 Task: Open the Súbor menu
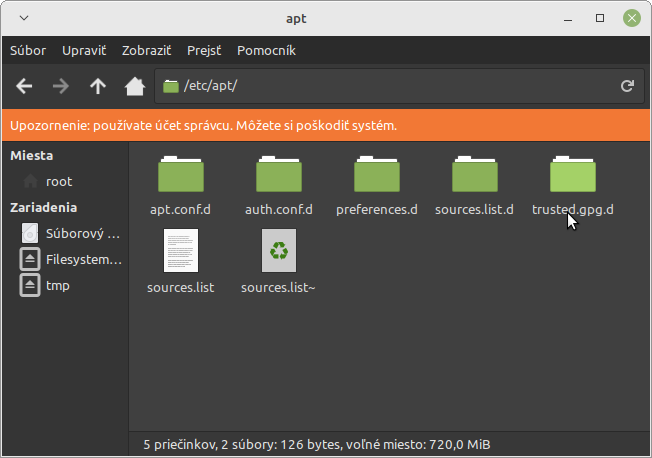click(28, 50)
